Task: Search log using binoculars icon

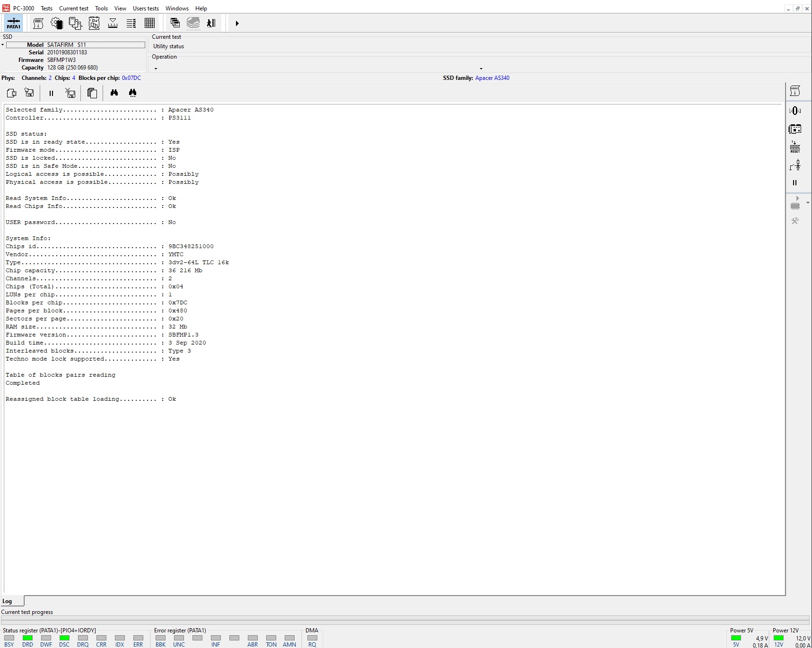Action: coord(114,93)
